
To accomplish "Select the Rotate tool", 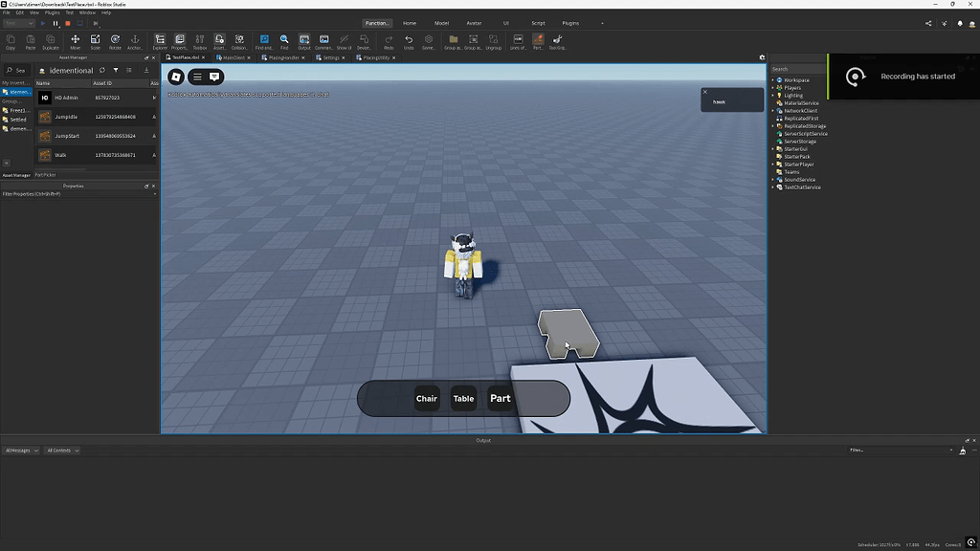I will [117, 40].
